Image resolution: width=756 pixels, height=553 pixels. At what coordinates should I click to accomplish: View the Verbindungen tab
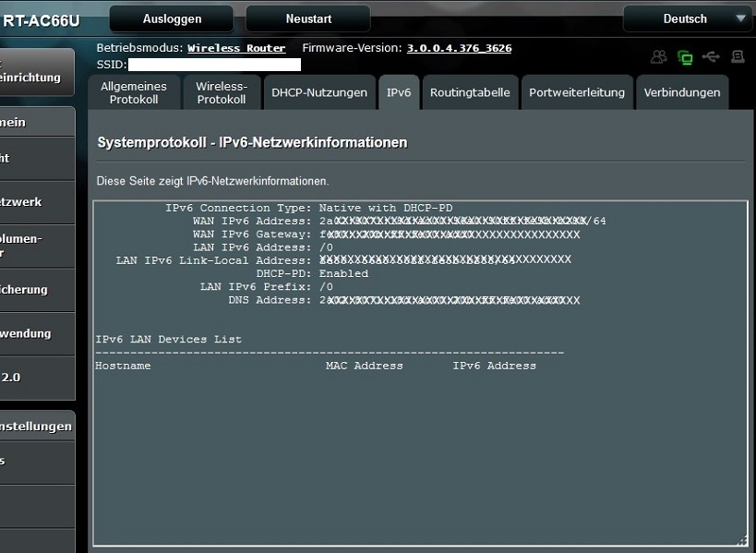680,92
